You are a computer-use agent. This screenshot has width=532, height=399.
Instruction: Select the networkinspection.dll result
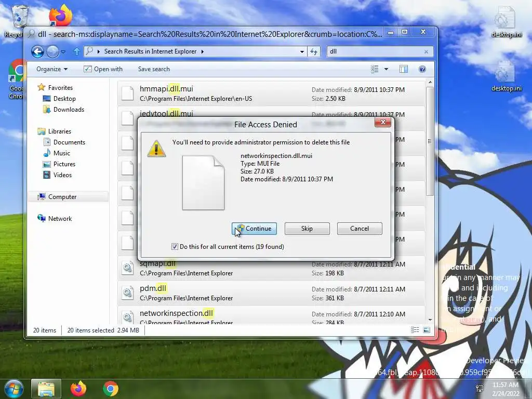pyautogui.click(x=271, y=315)
